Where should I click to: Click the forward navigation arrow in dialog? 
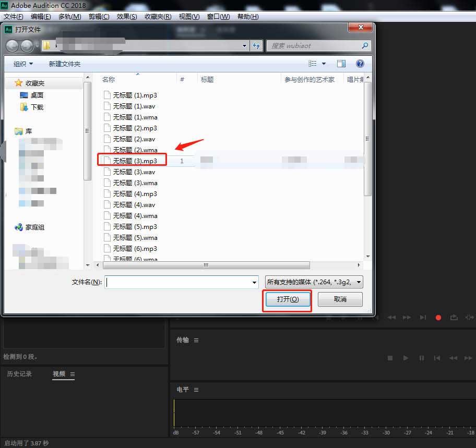(27, 46)
